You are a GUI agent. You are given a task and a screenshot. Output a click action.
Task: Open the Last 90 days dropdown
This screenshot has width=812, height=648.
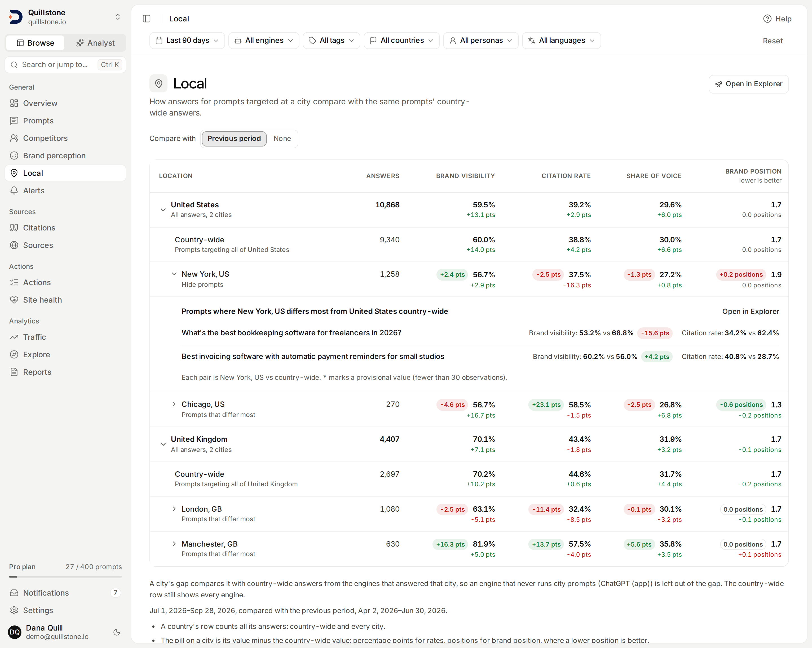tap(187, 40)
